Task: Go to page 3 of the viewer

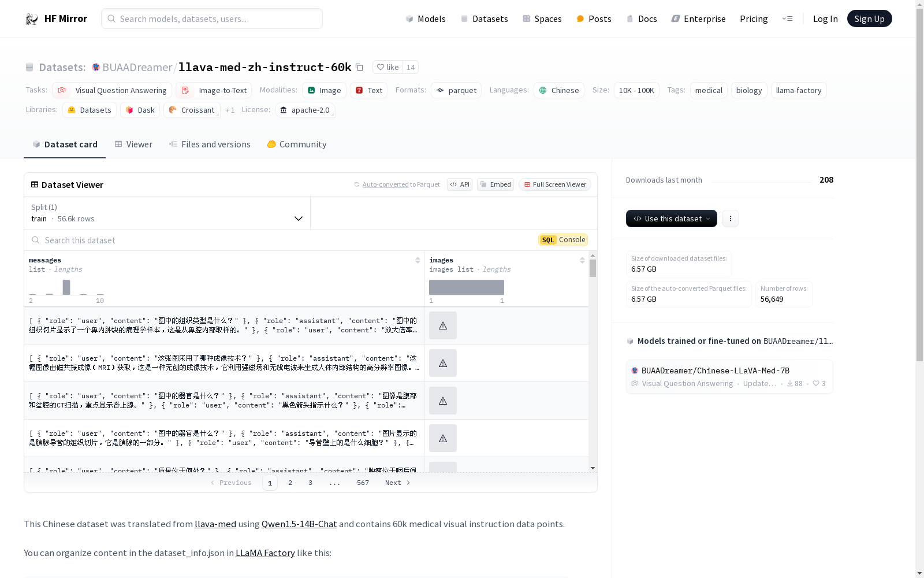Action: [310, 483]
